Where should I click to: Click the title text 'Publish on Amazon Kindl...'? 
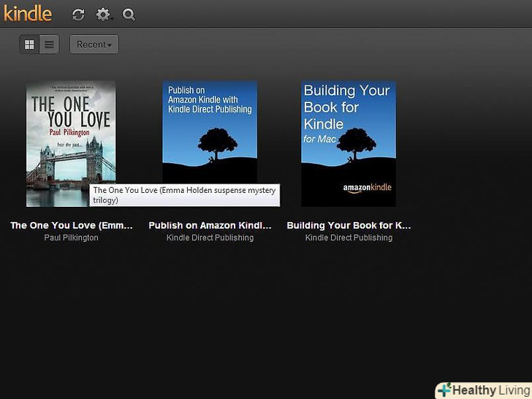pos(210,225)
